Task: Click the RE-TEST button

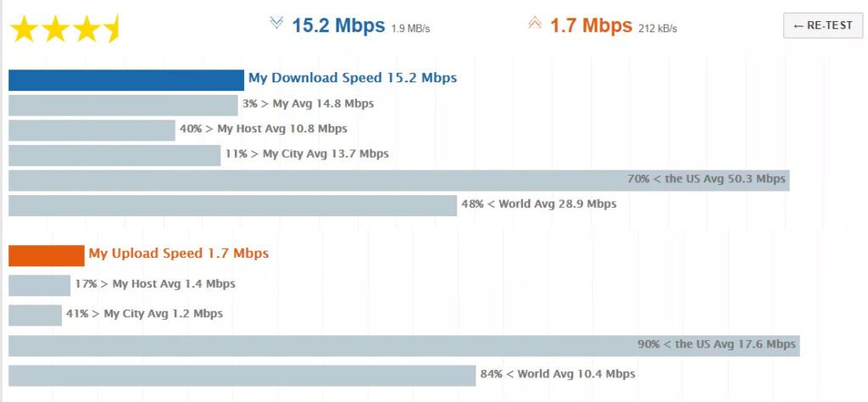Action: pyautogui.click(x=822, y=25)
